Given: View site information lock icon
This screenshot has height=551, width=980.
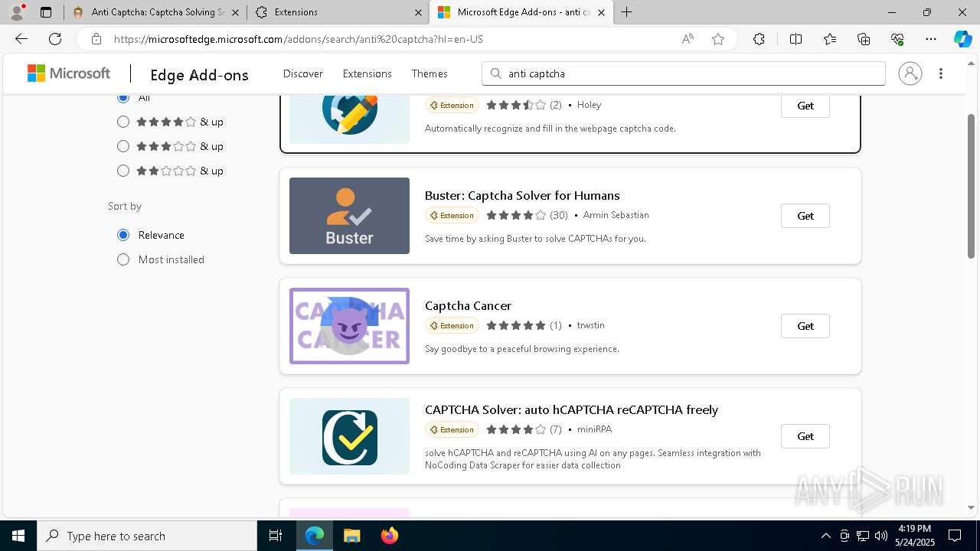Looking at the screenshot, I should click(x=96, y=39).
